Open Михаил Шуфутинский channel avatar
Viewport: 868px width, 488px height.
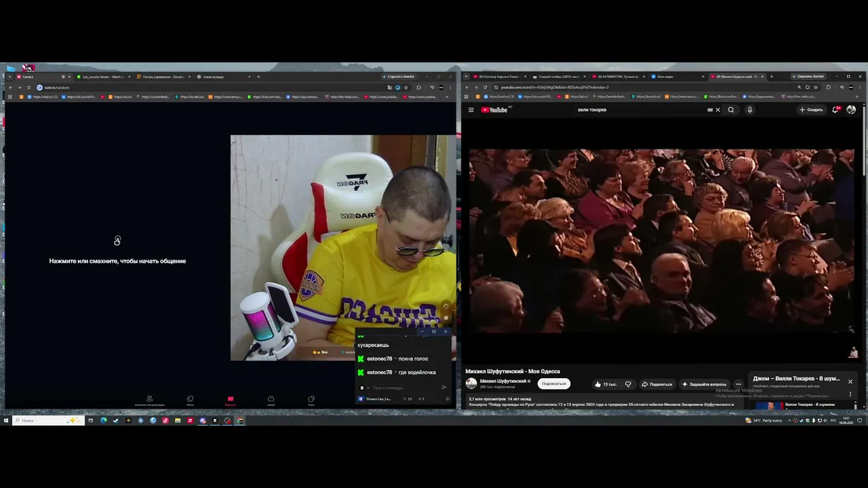471,384
